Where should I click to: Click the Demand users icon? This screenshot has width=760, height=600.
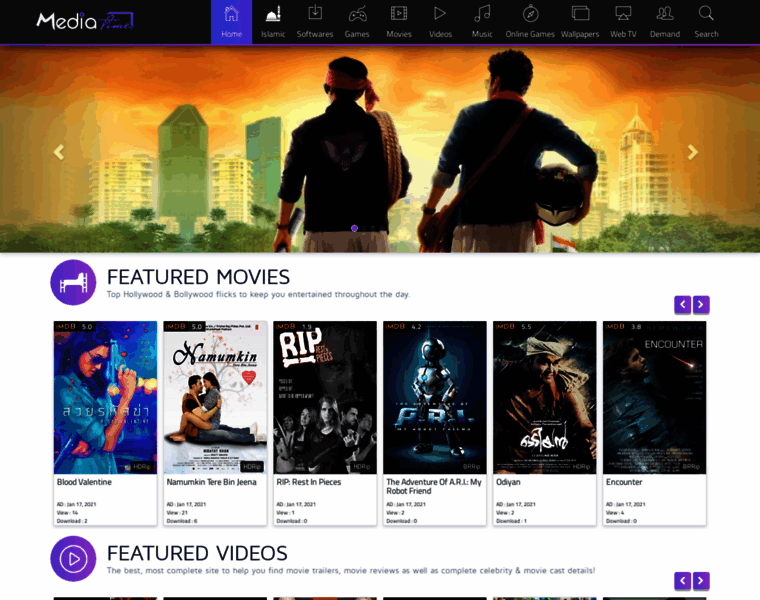(665, 13)
